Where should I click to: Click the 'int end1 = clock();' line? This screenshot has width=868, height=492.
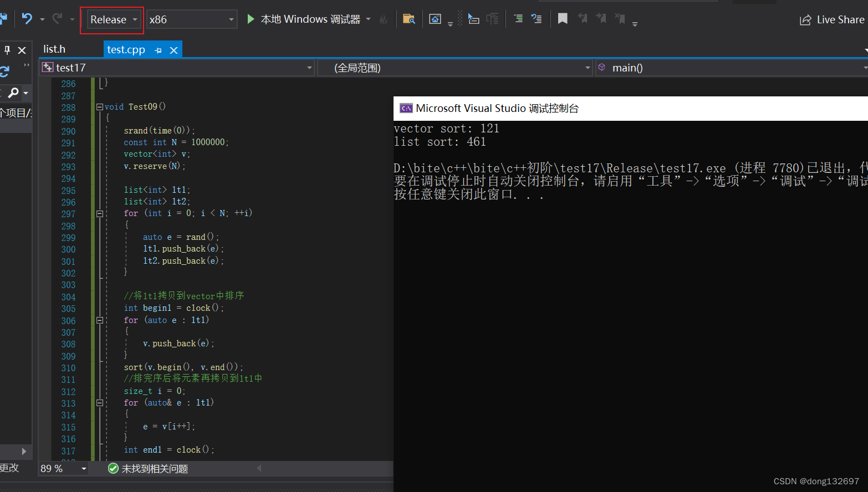click(169, 450)
